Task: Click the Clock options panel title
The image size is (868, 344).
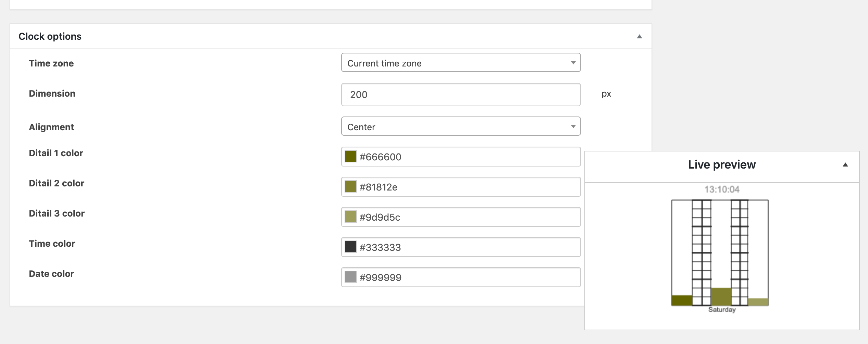Action: tap(50, 36)
